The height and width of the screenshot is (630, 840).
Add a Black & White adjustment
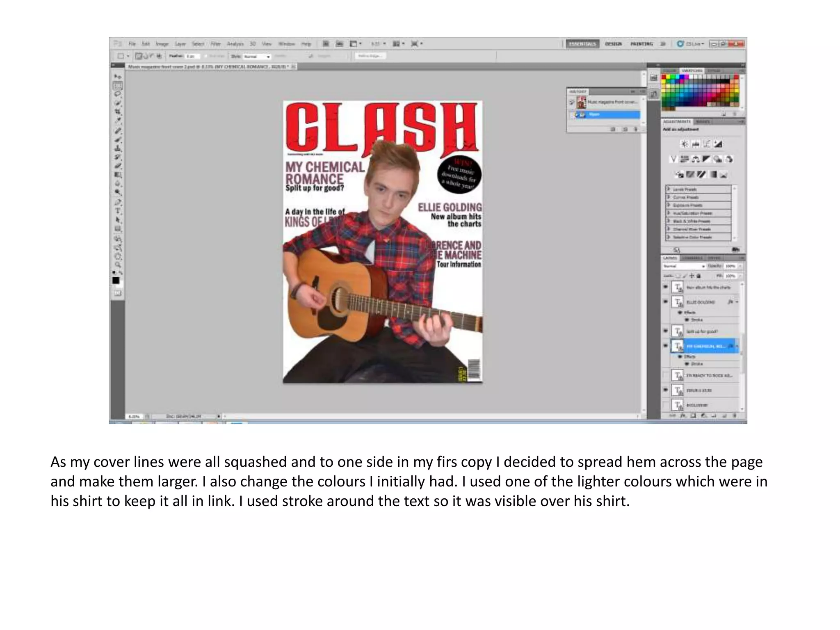707,159
